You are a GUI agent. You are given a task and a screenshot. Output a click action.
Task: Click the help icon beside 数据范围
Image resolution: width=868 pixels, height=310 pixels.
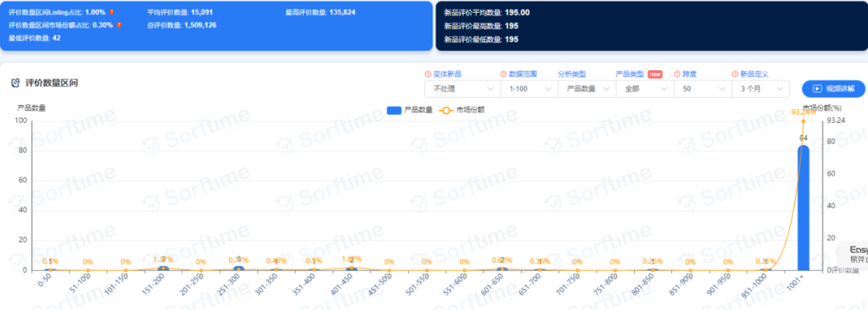point(503,74)
